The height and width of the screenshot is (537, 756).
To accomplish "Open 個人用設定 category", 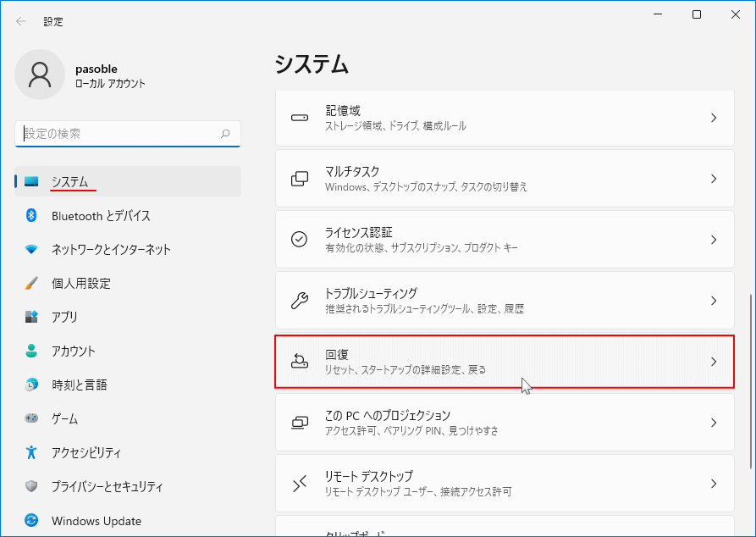I will [128, 283].
